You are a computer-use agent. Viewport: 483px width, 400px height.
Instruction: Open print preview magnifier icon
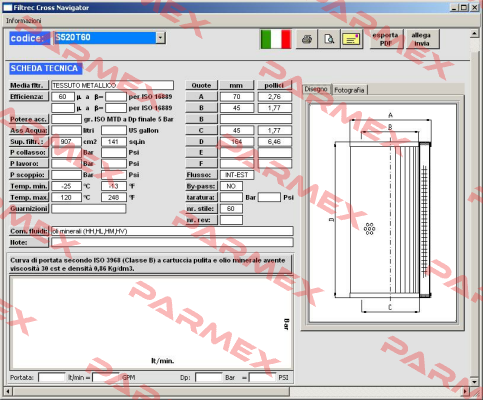coord(329,39)
